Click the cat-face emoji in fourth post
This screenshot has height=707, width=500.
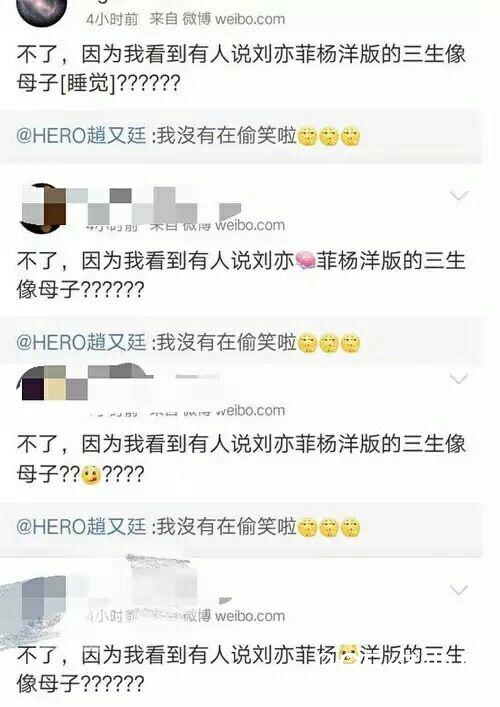348,655
